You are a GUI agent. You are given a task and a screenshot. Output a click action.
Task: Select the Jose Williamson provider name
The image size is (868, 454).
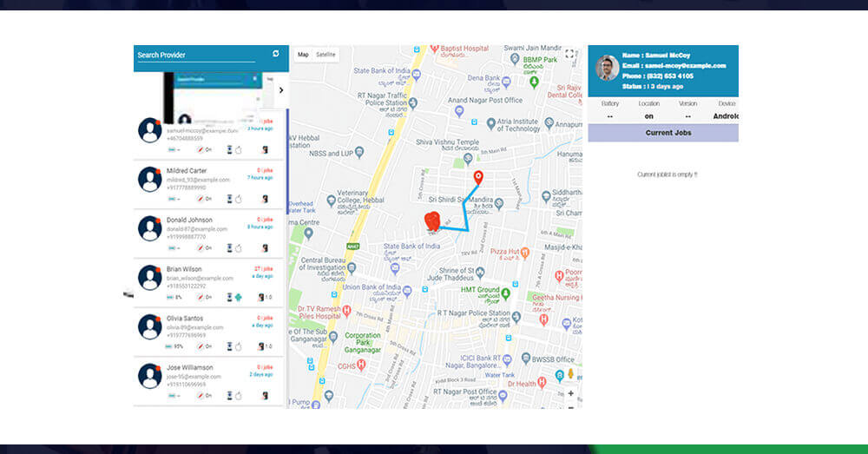tap(190, 368)
